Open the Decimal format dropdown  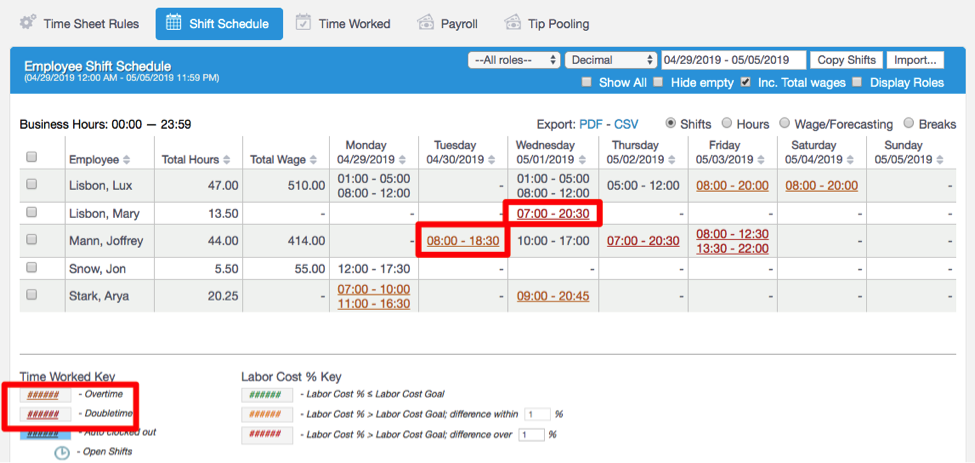[611, 60]
